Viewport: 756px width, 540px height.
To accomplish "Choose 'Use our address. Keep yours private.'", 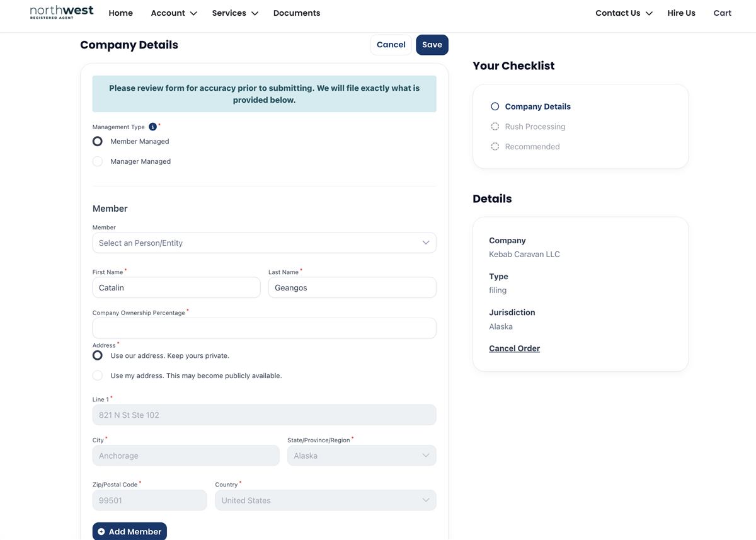I will (98, 355).
